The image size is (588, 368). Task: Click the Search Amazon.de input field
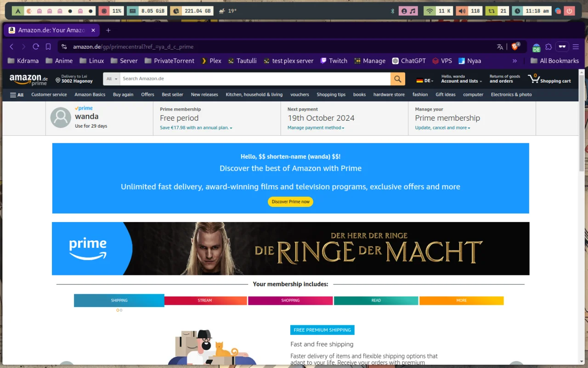click(x=255, y=79)
